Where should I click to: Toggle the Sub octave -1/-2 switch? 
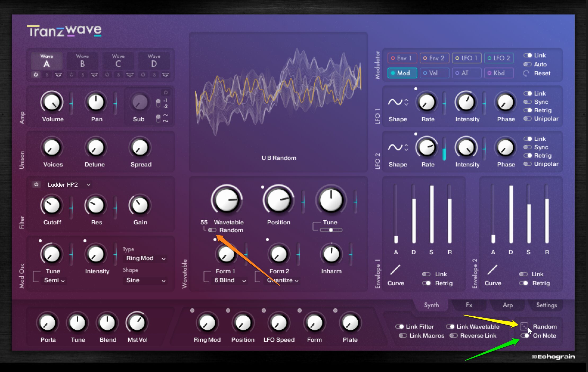(158, 103)
